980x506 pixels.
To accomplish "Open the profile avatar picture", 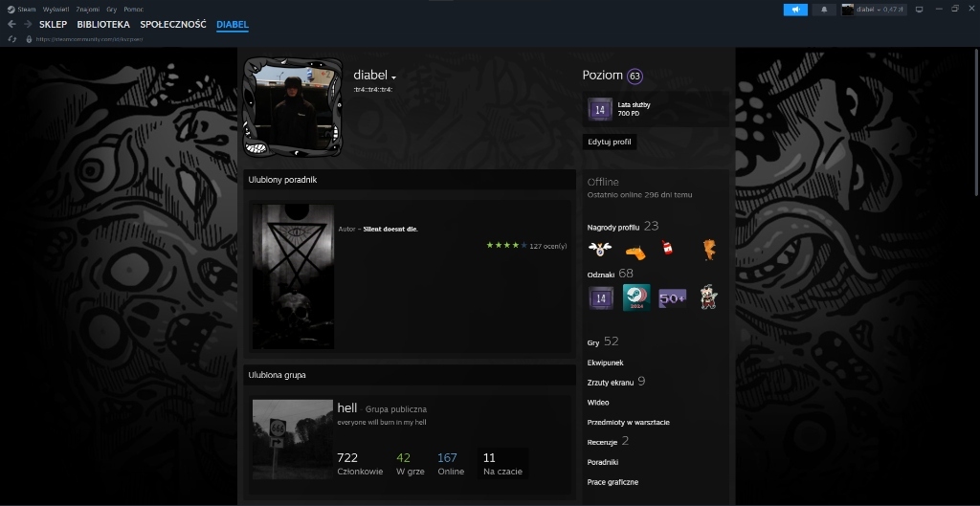I will point(293,107).
